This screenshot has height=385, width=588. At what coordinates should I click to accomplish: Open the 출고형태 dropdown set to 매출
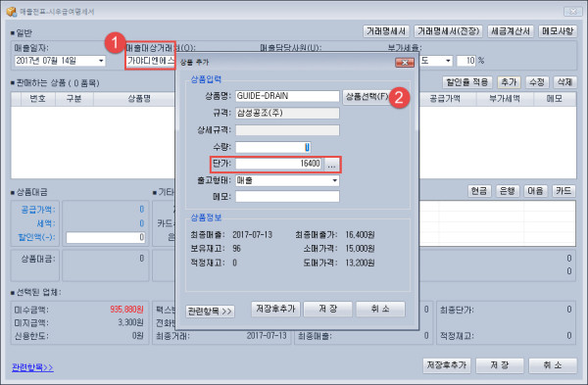[x=287, y=180]
